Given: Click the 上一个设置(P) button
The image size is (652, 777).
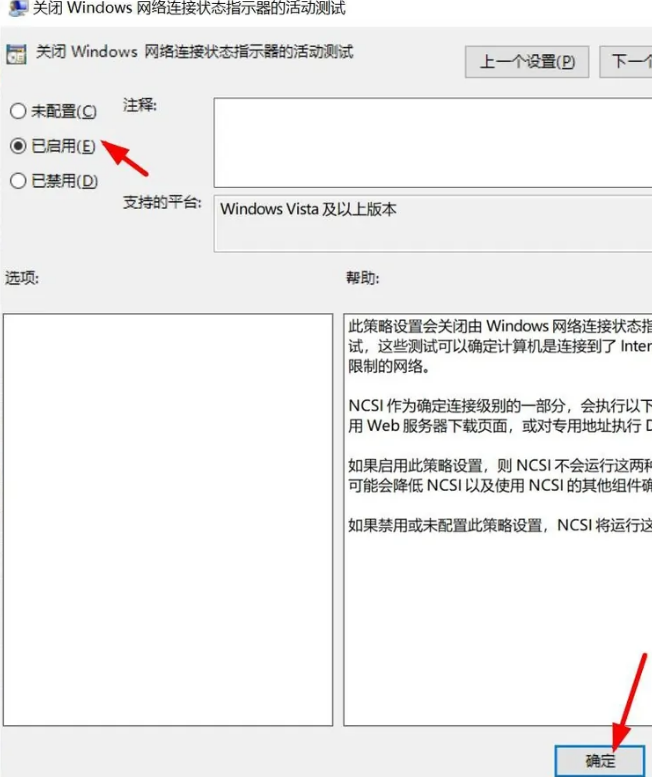Looking at the screenshot, I should point(527,61).
